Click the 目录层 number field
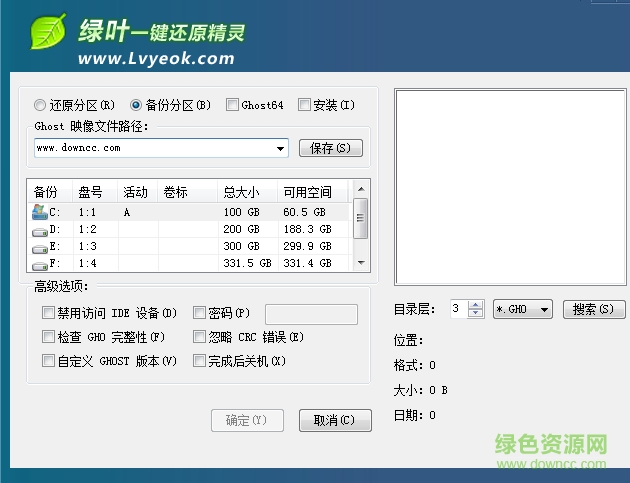630x483 pixels. tap(459, 309)
